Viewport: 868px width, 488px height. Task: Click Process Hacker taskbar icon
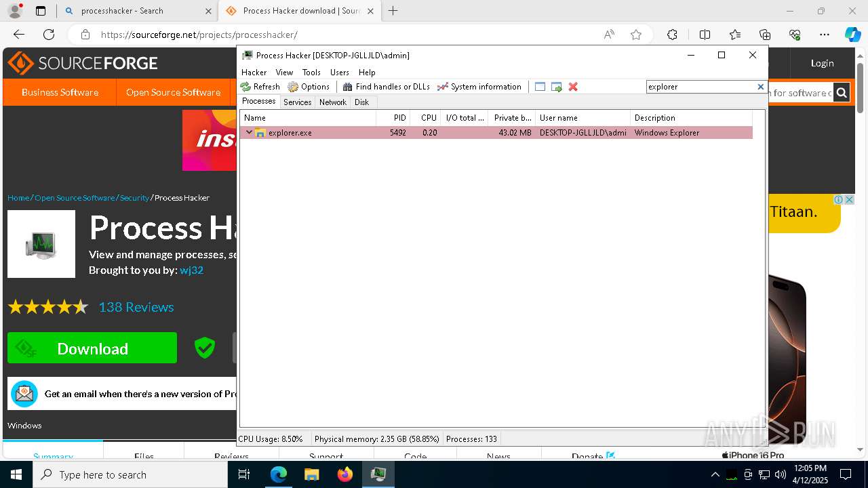pyautogui.click(x=378, y=474)
